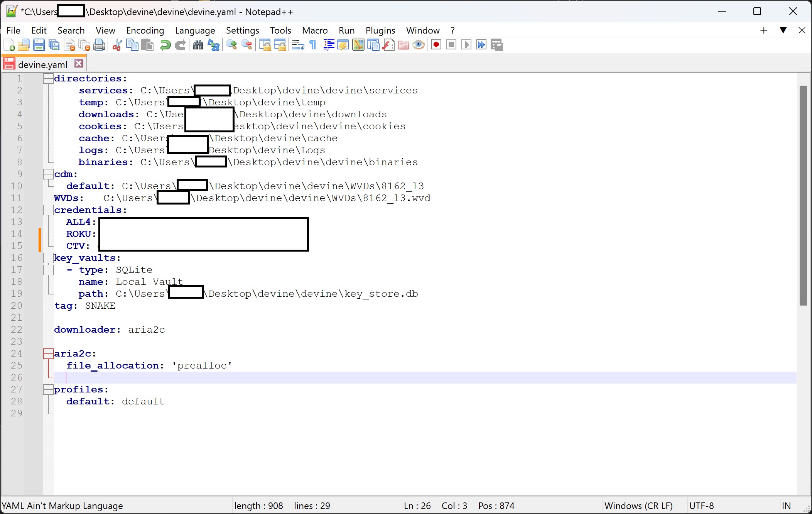Image resolution: width=812 pixels, height=514 pixels.
Task: Click Windows (CR LF) status bar field
Action: click(x=638, y=506)
